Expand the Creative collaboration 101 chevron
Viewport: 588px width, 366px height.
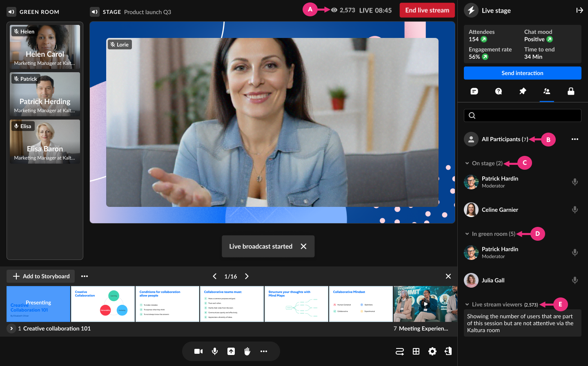(11, 328)
